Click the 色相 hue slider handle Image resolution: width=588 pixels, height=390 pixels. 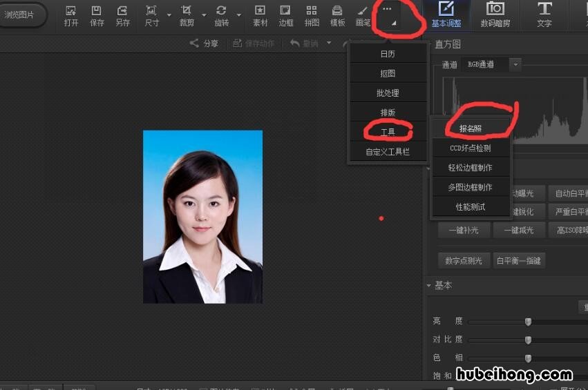pos(528,358)
